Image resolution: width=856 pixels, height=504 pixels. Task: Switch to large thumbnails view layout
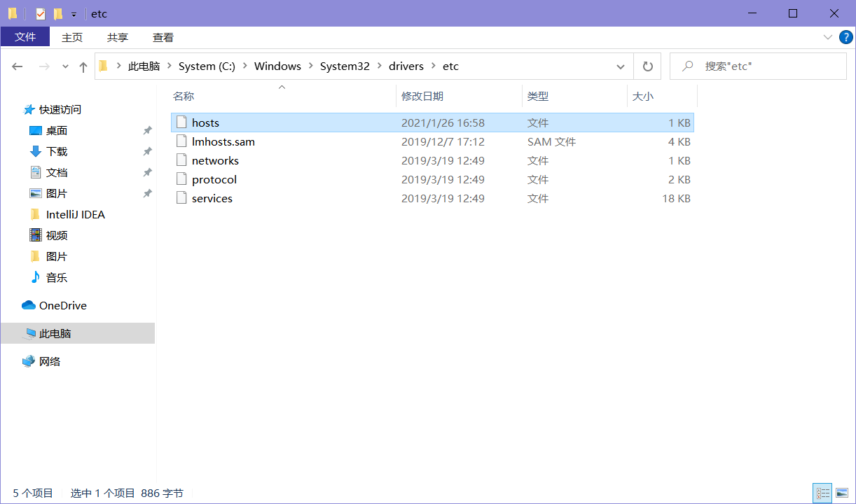[842, 493]
